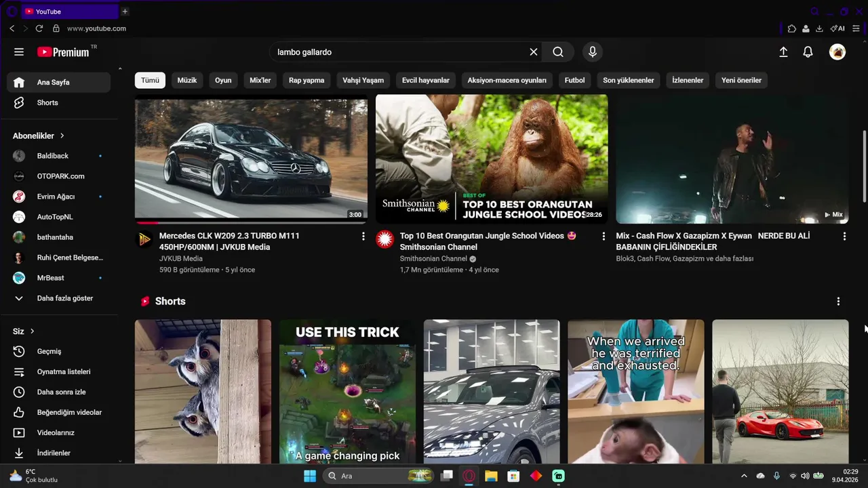Click the YouTube Premium logo
This screenshot has height=488, width=868.
(63, 52)
